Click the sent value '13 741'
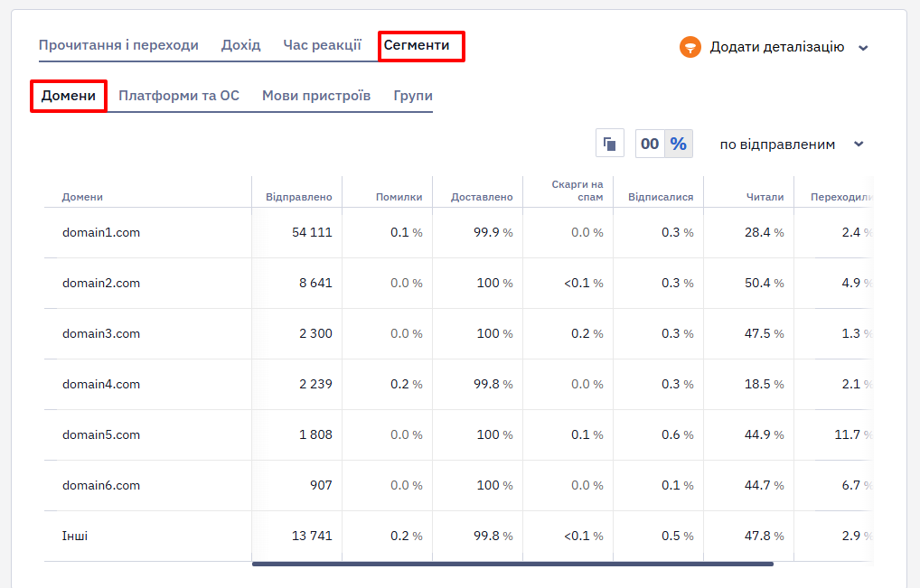This screenshot has width=920, height=588. (312, 536)
